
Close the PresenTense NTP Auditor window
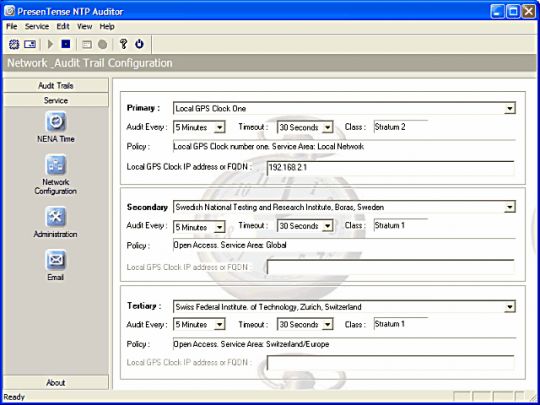coord(528,11)
